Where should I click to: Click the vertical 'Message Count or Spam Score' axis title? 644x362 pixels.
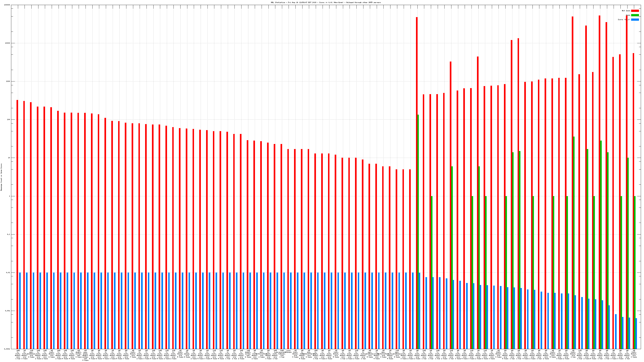(1, 177)
